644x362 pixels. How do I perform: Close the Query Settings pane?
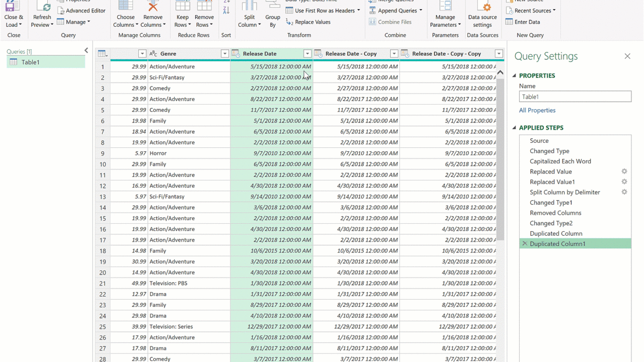pos(627,56)
